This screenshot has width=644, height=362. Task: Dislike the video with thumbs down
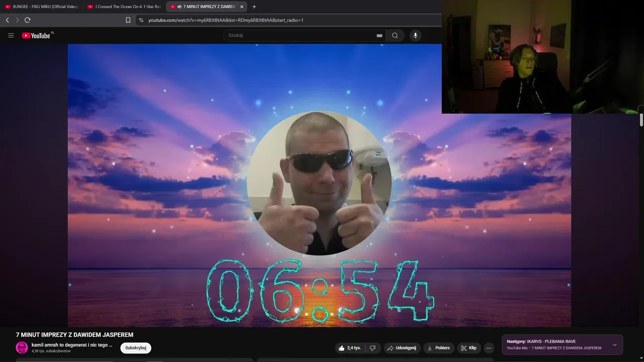(373, 348)
